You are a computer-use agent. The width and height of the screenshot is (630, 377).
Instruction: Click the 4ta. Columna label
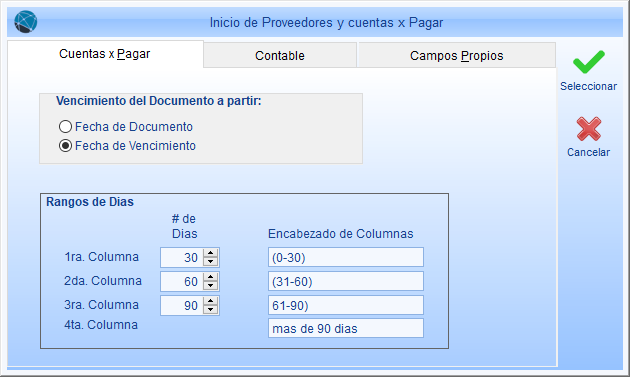(101, 325)
